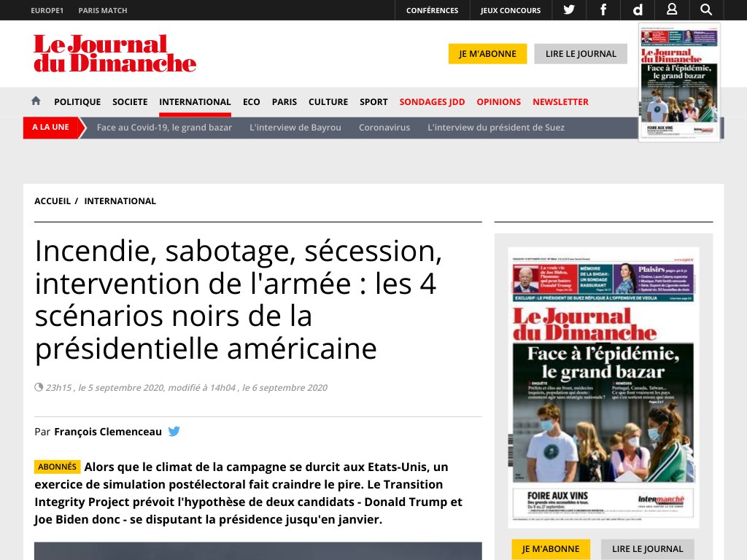
Task: Open the Dailymotion icon in top bar
Action: (x=638, y=10)
